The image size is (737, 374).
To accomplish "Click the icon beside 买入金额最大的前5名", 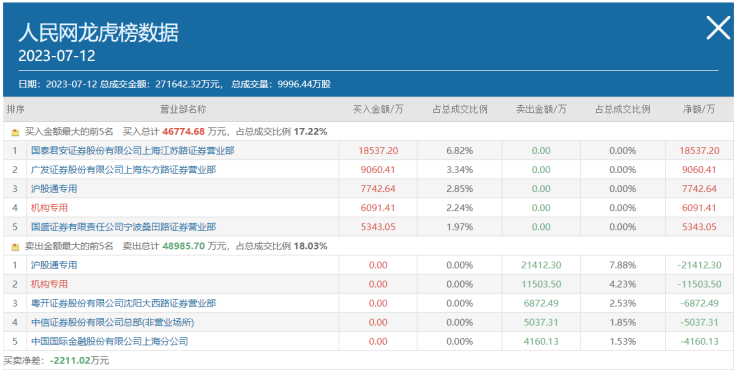I will click(x=16, y=132).
